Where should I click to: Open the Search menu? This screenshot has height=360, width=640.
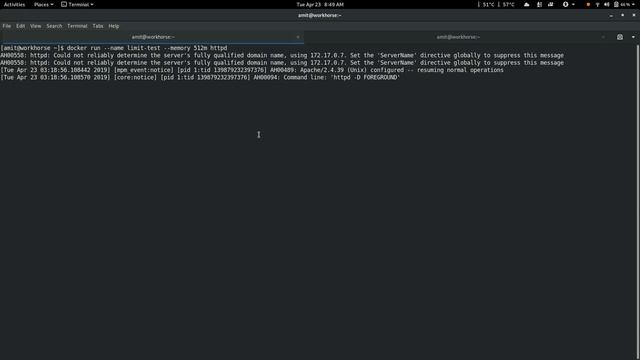tap(54, 26)
